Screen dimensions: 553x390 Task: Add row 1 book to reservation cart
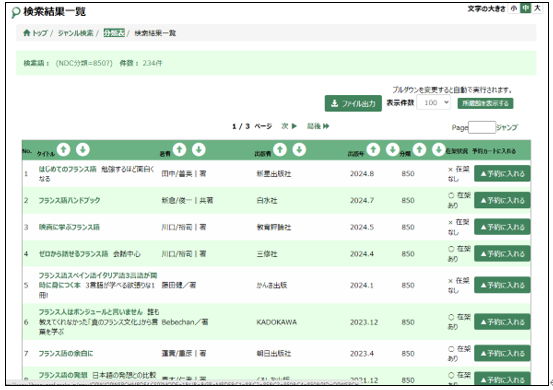502,173
